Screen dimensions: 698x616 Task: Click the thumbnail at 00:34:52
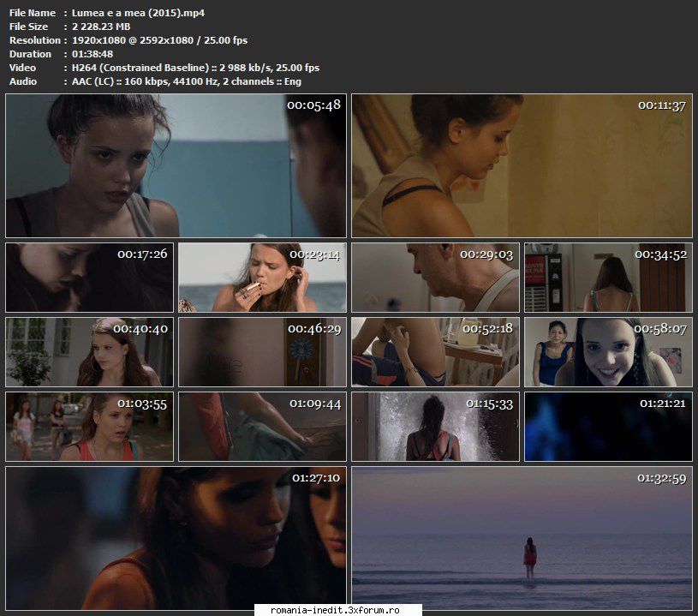tap(609, 277)
